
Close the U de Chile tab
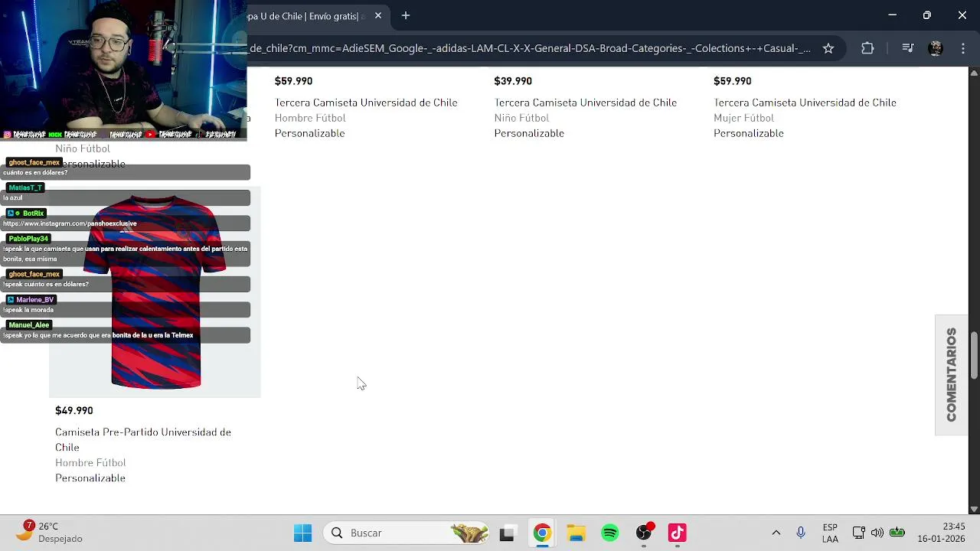point(377,15)
